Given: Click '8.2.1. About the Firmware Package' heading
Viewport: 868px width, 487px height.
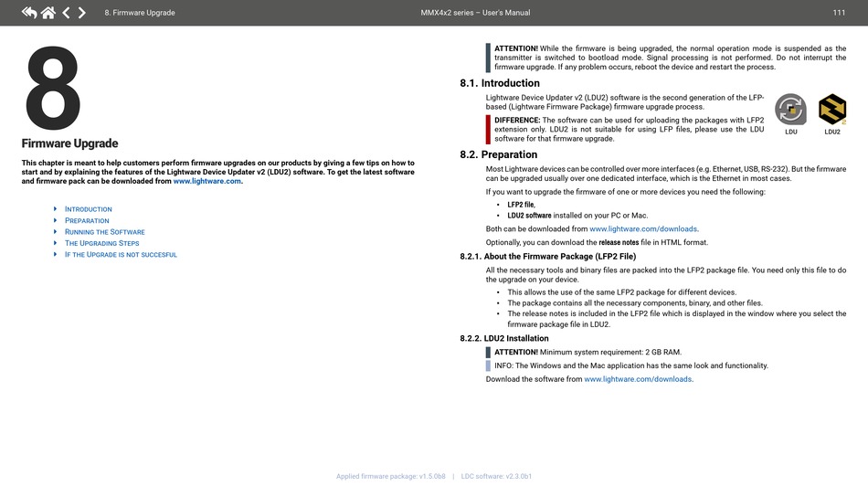Looking at the screenshot, I should coord(547,256).
